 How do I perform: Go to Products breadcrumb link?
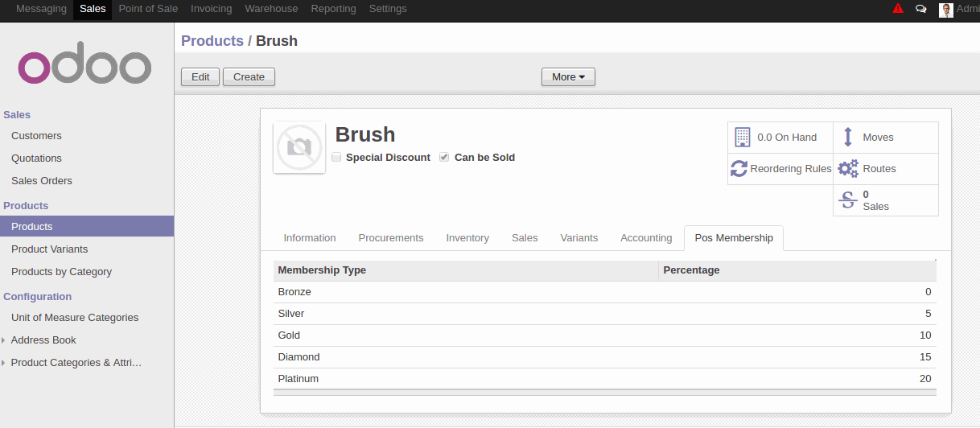[212, 41]
